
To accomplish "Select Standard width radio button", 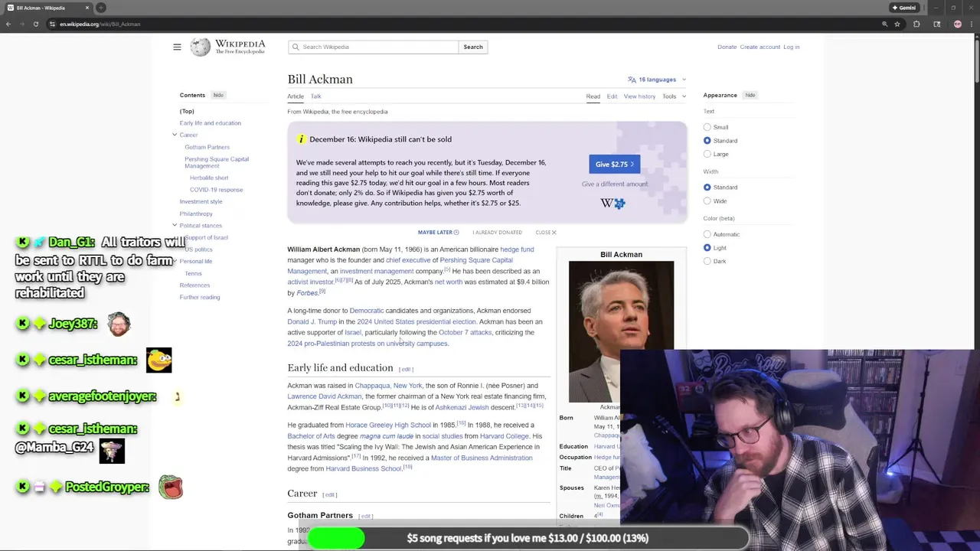I will click(x=707, y=187).
